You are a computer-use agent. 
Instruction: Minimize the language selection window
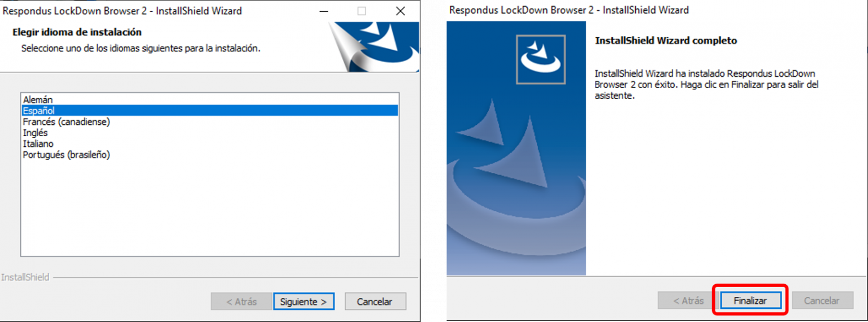point(323,11)
